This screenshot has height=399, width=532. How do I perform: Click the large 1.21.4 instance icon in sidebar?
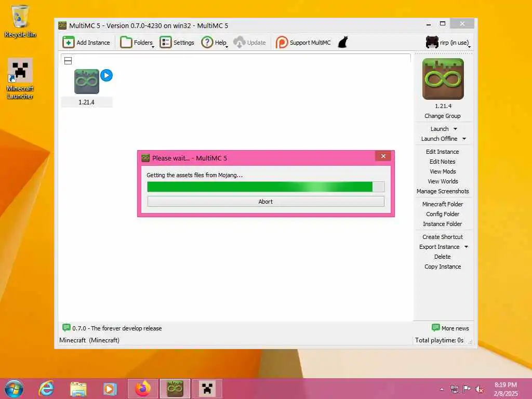pyautogui.click(x=443, y=79)
